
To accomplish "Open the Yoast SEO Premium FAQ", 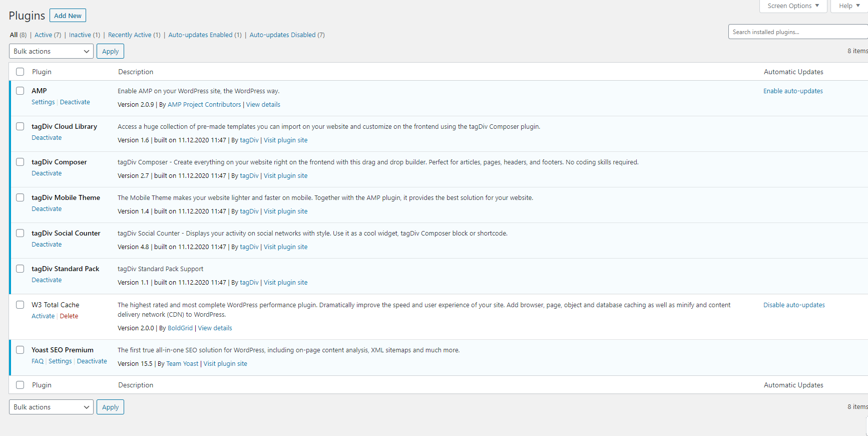I will (x=38, y=361).
